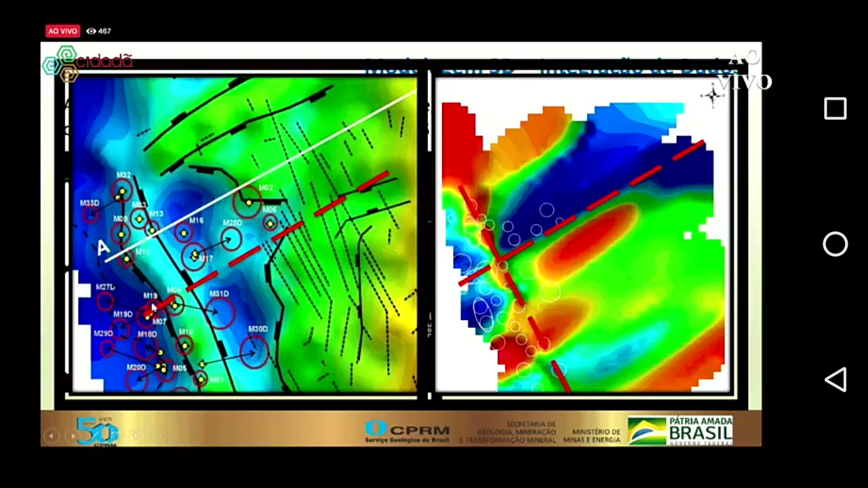Click the 'M19D' well label
Screen dimensions: 868x488
click(x=123, y=314)
